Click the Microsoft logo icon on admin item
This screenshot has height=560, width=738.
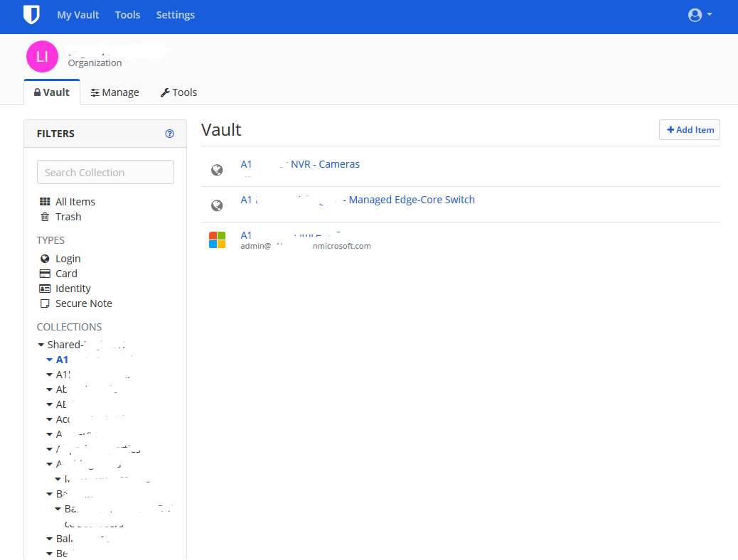coord(217,240)
